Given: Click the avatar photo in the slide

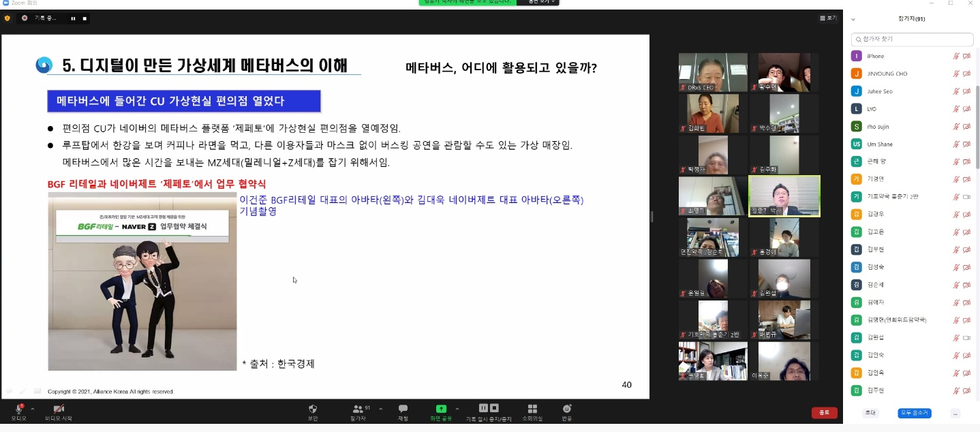Looking at the screenshot, I should [142, 281].
